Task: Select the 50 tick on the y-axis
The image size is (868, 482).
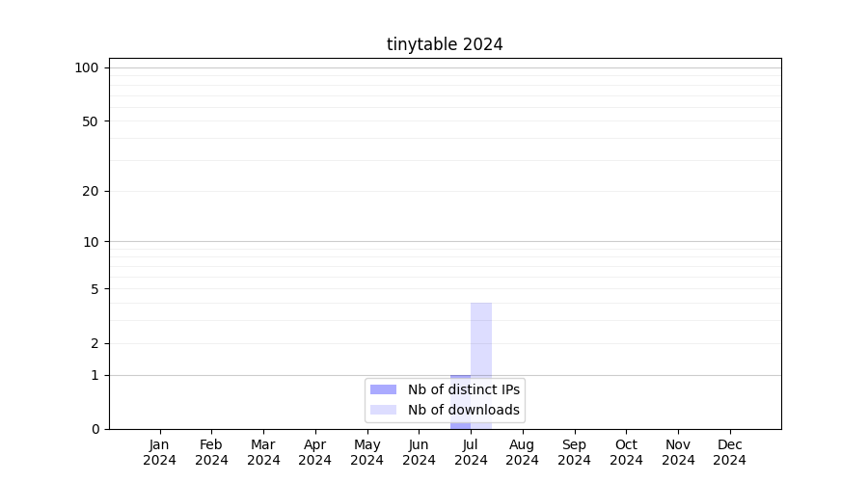Action: [x=91, y=121]
